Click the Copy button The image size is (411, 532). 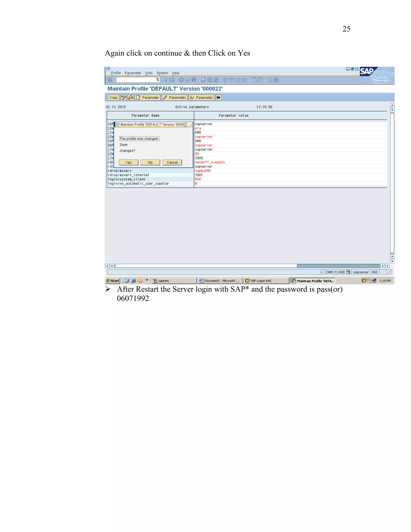tap(113, 97)
